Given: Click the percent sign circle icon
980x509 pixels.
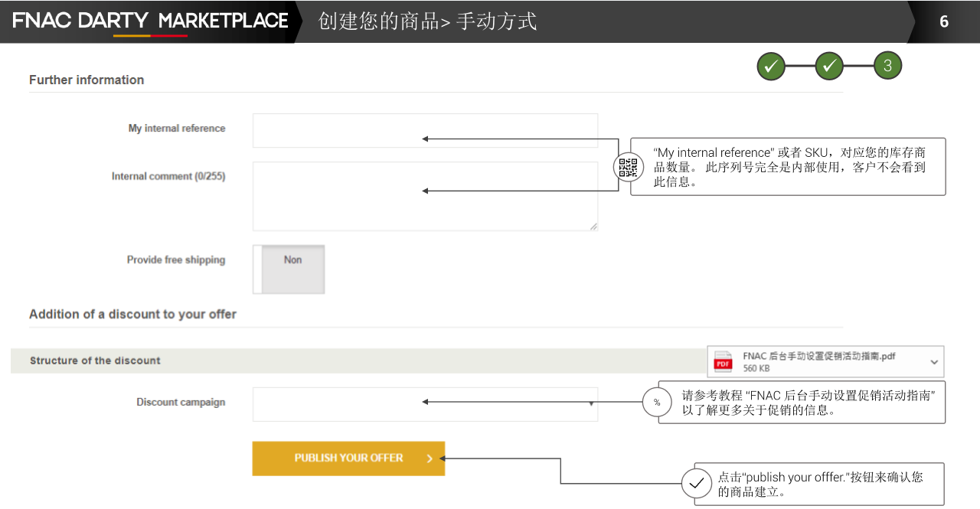Looking at the screenshot, I should [657, 403].
